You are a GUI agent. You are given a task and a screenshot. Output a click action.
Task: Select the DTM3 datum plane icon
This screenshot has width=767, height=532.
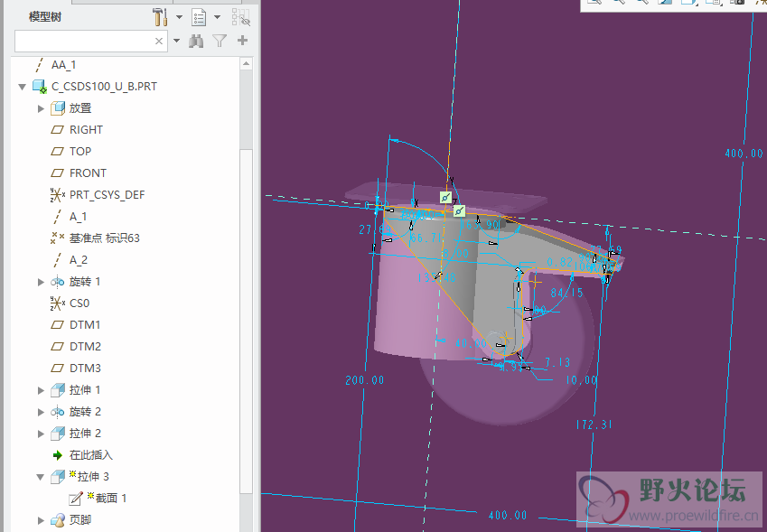tap(57, 368)
